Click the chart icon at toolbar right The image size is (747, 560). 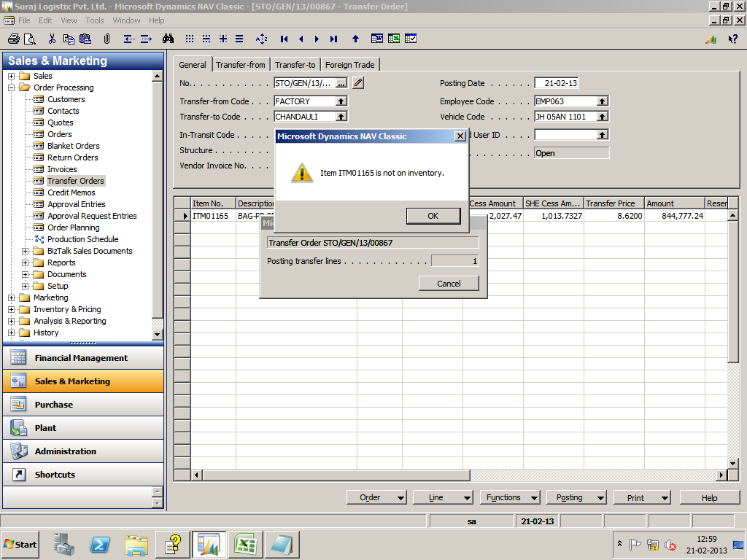pyautogui.click(x=711, y=39)
